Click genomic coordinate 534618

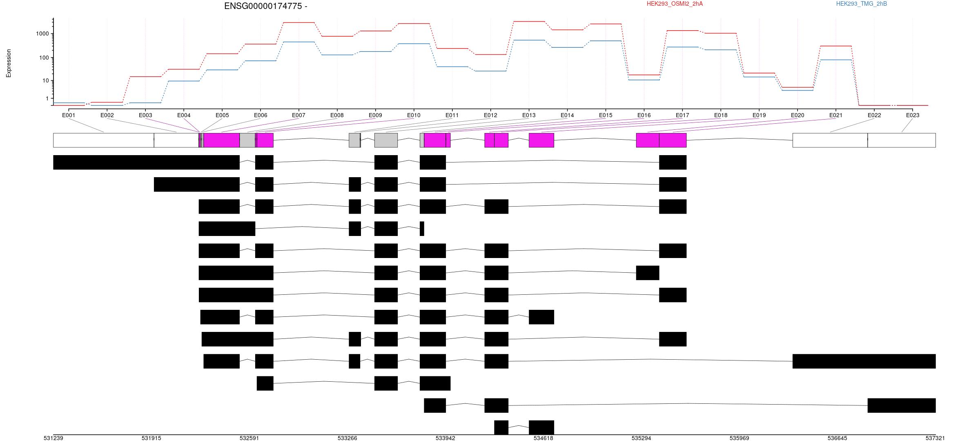click(543, 438)
